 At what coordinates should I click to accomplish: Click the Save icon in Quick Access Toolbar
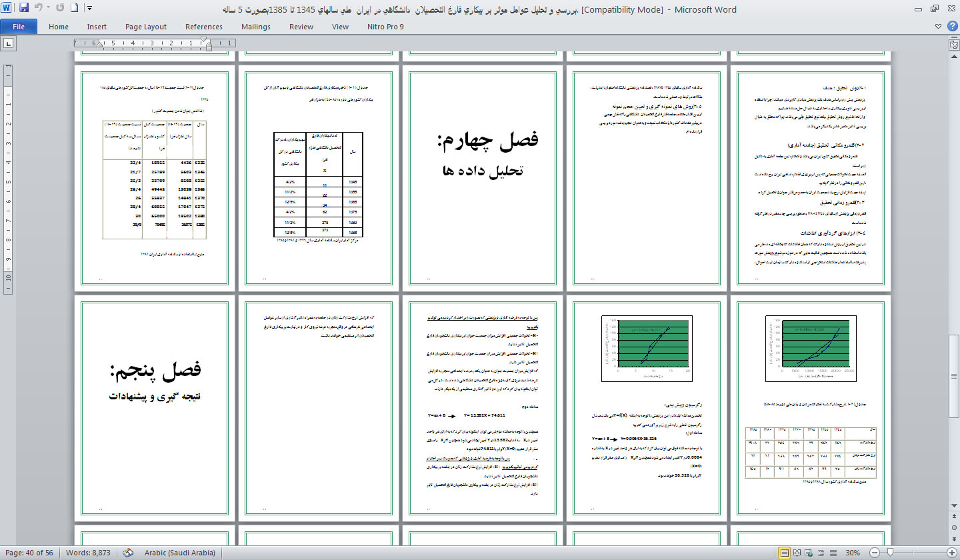pyautogui.click(x=24, y=9)
